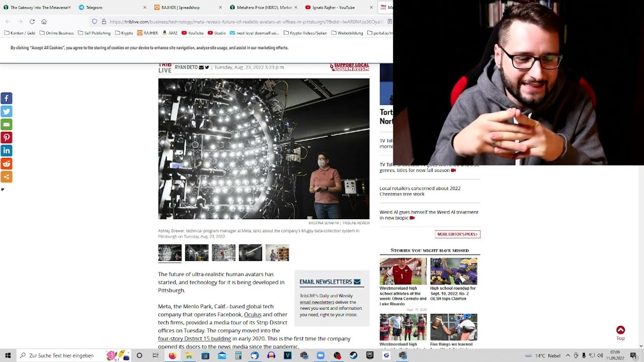Close the Telegram tab
The image size is (644, 362).
pyautogui.click(x=145, y=8)
